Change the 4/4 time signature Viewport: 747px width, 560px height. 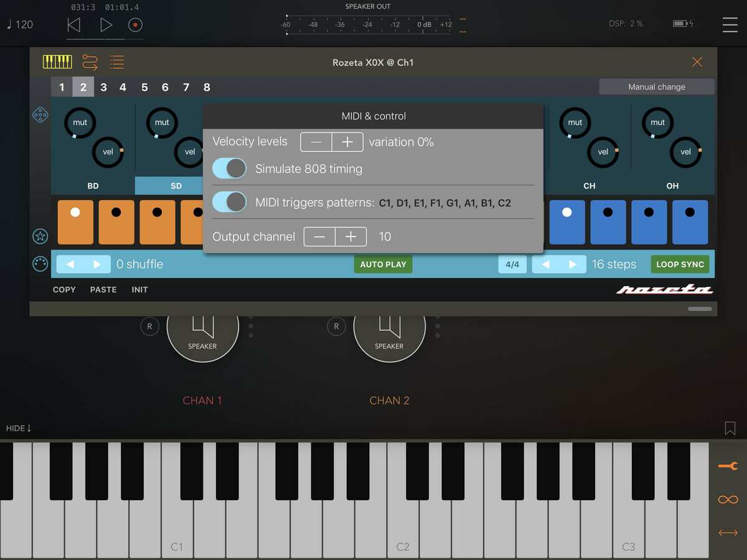pos(512,264)
